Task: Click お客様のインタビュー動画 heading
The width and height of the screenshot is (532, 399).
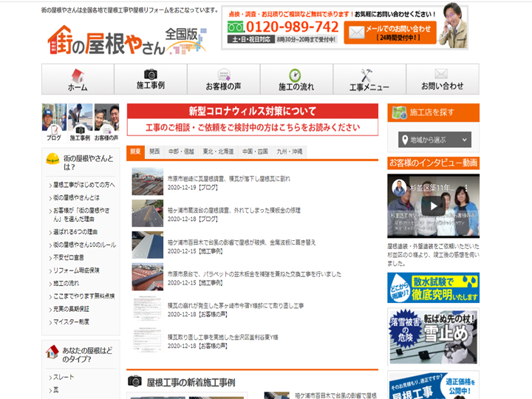Action: 433,163
